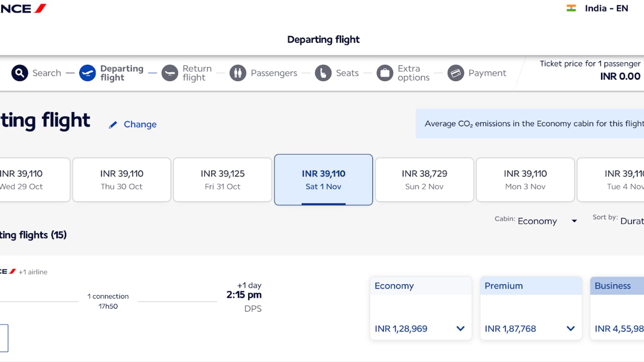Open the India - EN language selector
The width and height of the screenshot is (644, 362).
[x=597, y=8]
